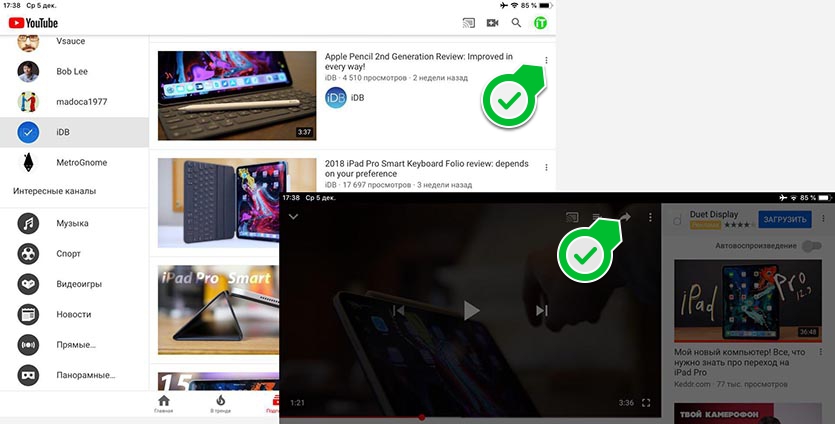Skip to previous video in the player
The width and height of the screenshot is (835, 424).
pyautogui.click(x=398, y=311)
